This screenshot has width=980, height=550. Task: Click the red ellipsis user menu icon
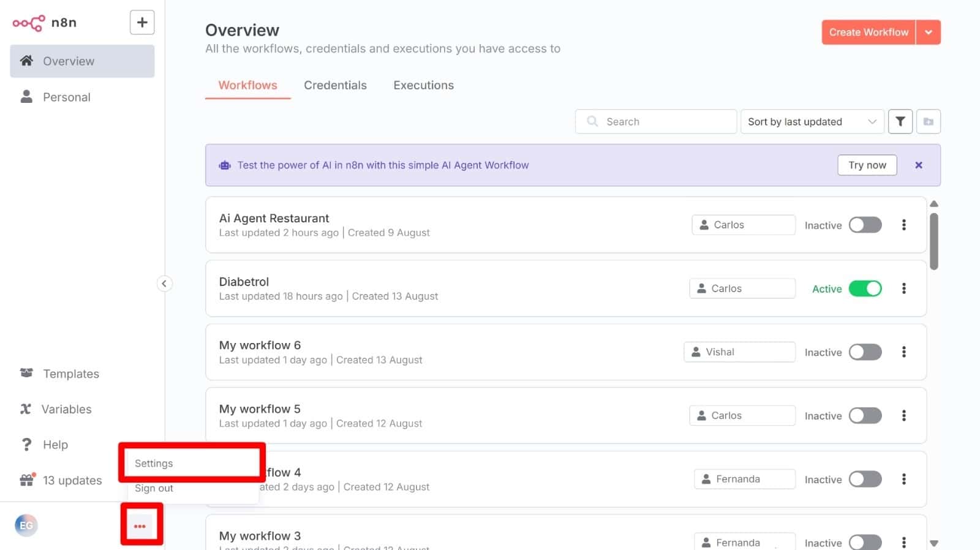(x=140, y=526)
